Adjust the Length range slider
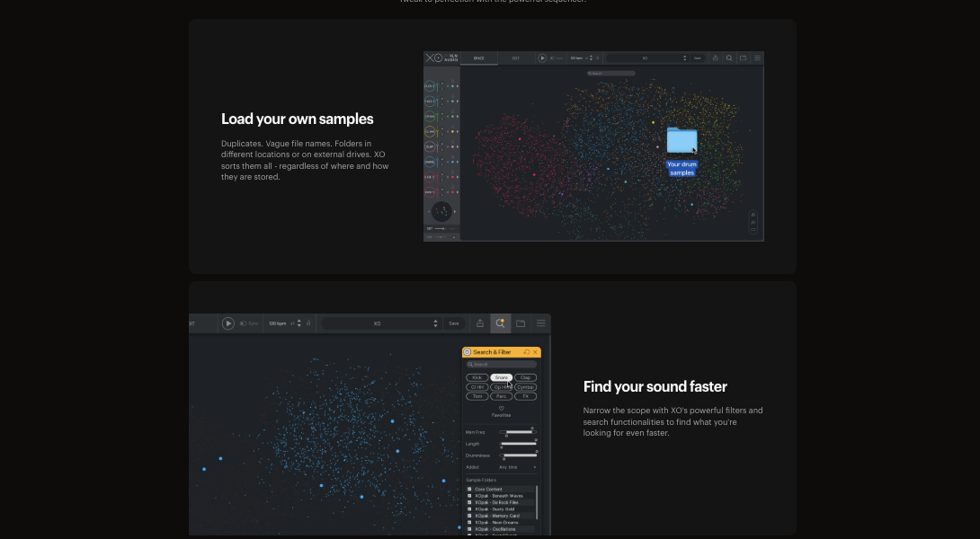The width and height of the screenshot is (980, 539). click(518, 444)
